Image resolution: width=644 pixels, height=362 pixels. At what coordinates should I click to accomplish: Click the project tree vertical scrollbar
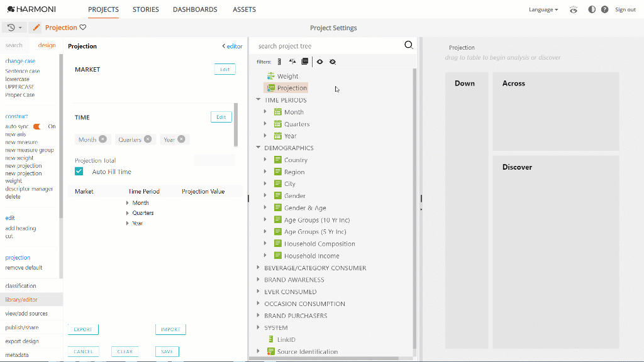[x=414, y=207]
